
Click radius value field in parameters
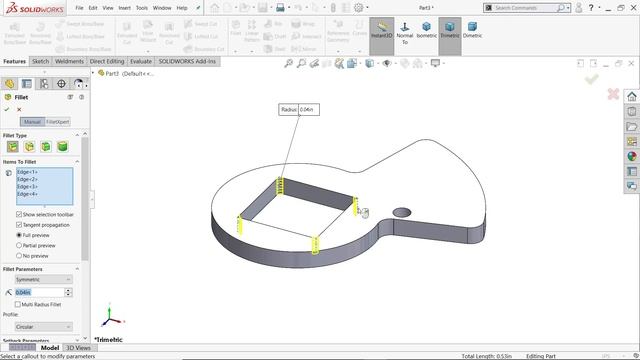39,292
